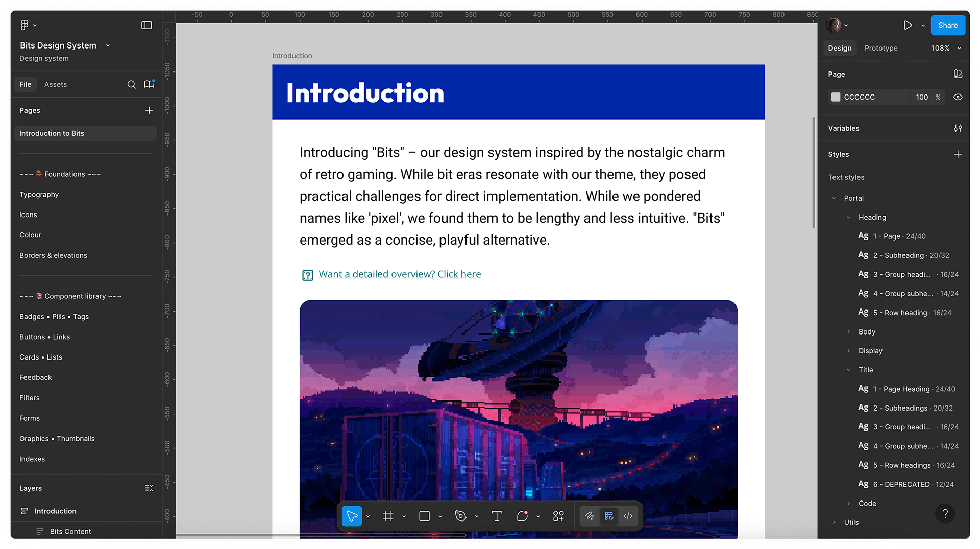Image resolution: width=980 pixels, height=549 pixels.
Task: Open the shape tools dropdown arrow
Action: pyautogui.click(x=440, y=516)
